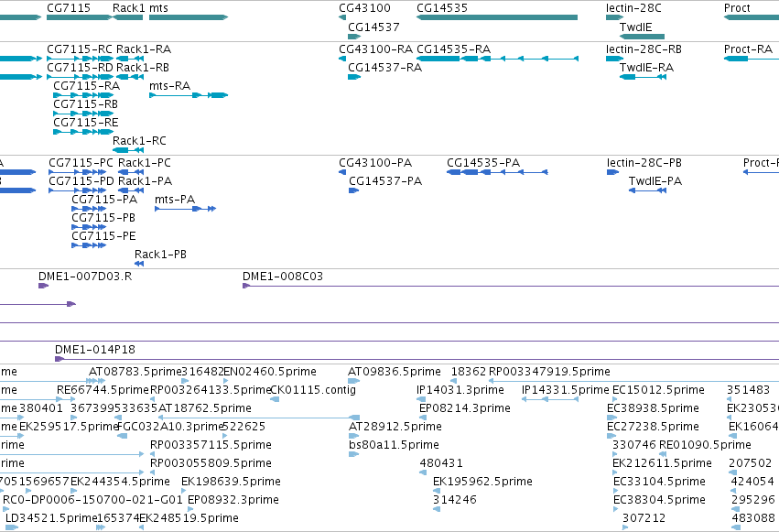
Task: Click the RP003357115.5prime EST label
Action: [x=211, y=445]
